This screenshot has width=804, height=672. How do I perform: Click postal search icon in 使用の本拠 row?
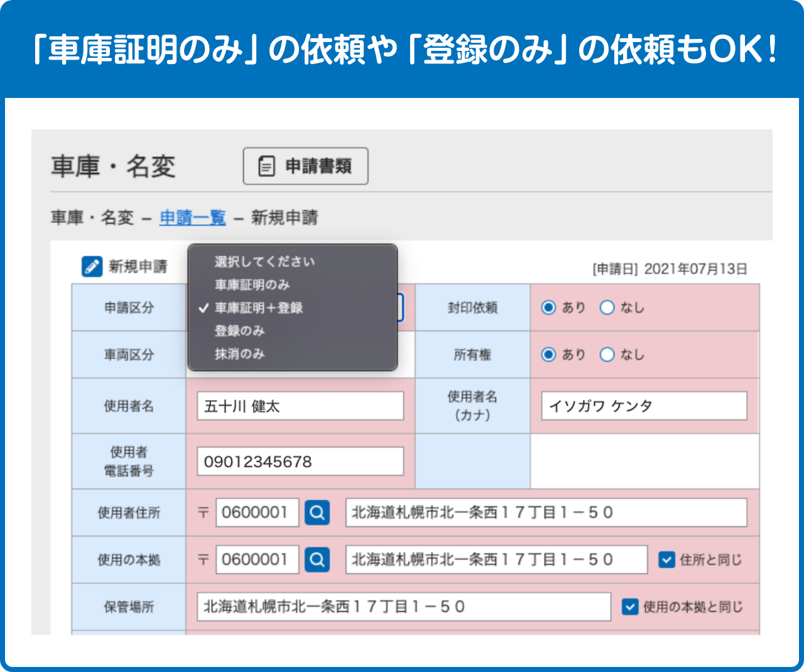317,560
